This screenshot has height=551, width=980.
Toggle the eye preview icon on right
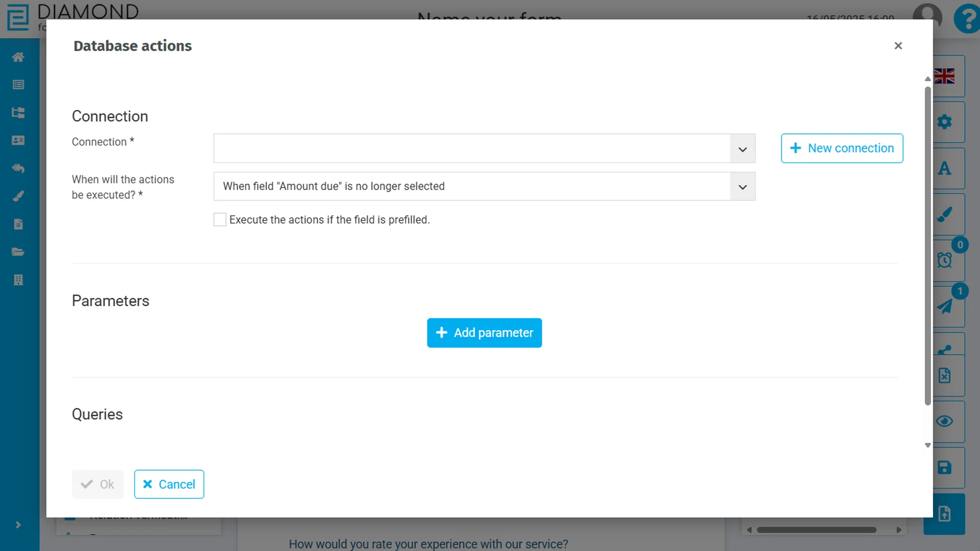tap(944, 422)
